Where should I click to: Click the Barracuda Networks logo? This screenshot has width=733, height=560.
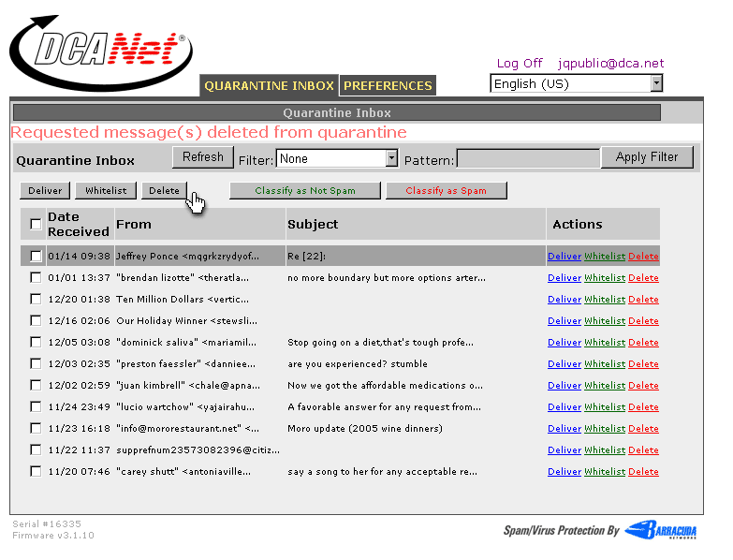tap(661, 530)
